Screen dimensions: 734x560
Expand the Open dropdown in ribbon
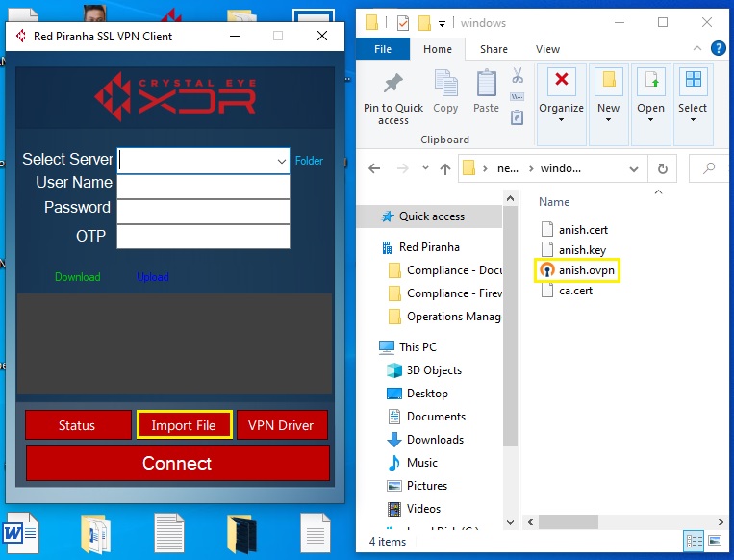(650, 104)
